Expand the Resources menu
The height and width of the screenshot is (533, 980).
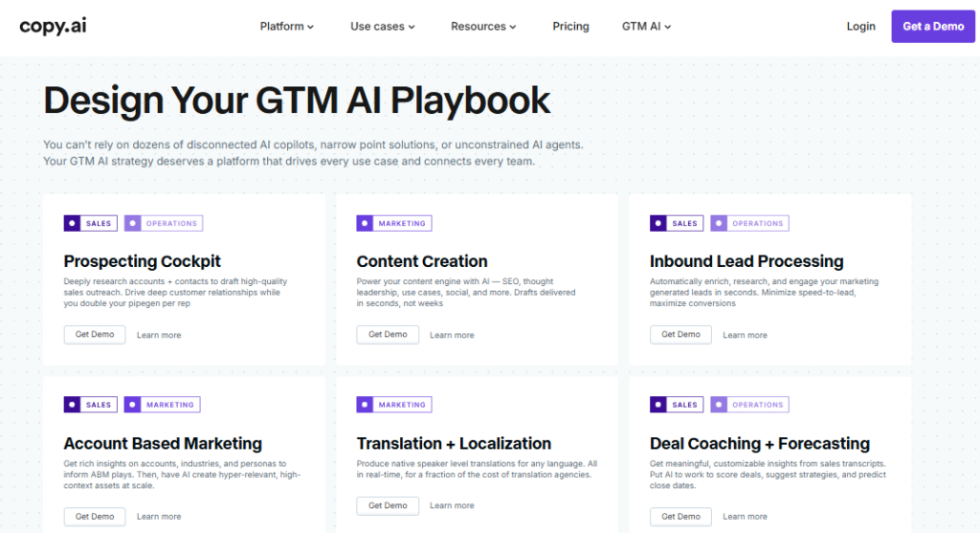tap(483, 26)
